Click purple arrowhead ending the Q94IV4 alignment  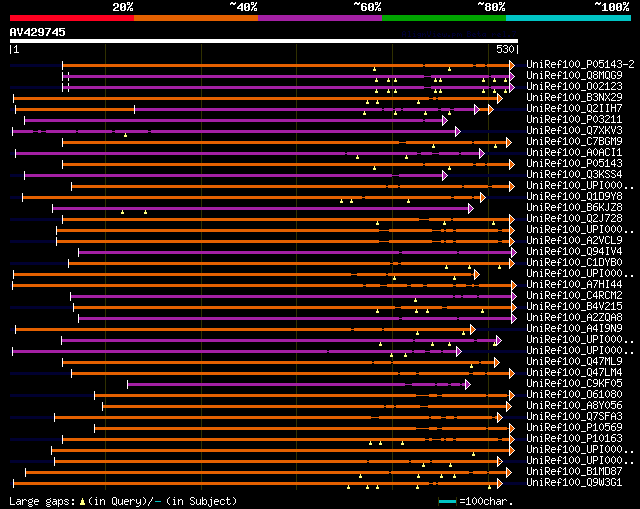(514, 252)
